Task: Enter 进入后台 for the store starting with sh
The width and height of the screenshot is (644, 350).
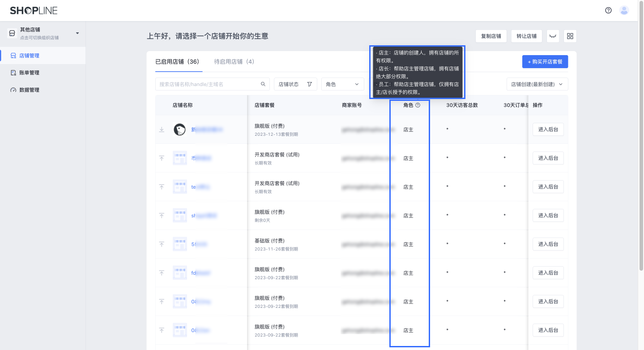Action: coord(548,216)
